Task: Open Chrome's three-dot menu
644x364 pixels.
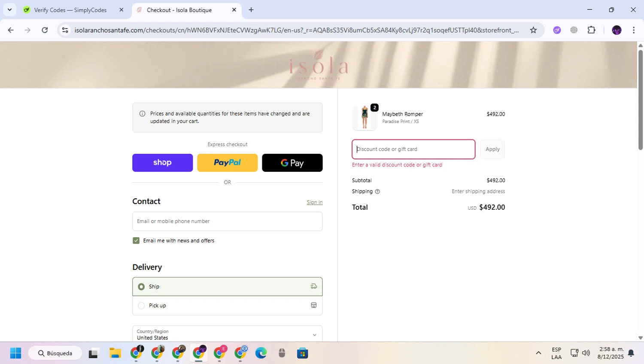Action: click(x=634, y=30)
